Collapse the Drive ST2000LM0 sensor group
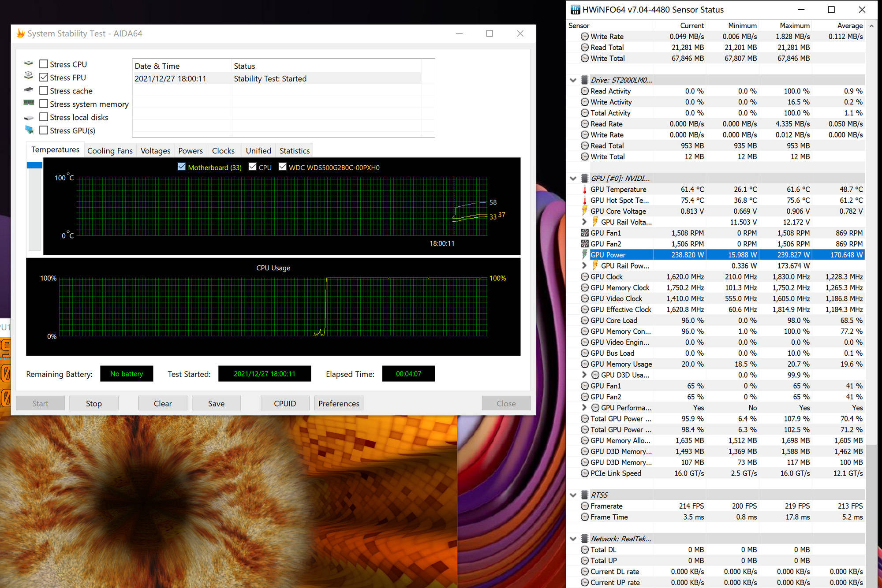This screenshot has height=588, width=882. [573, 80]
